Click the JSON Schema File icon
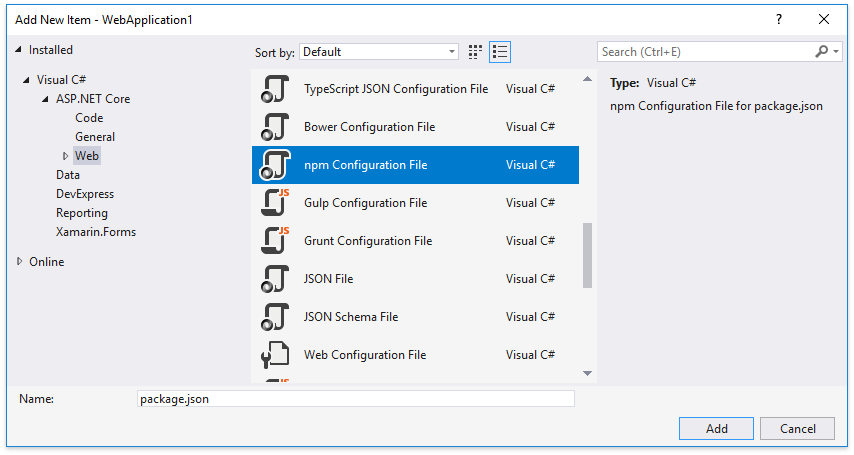Image resolution: width=854 pixels, height=455 pixels. coord(274,317)
